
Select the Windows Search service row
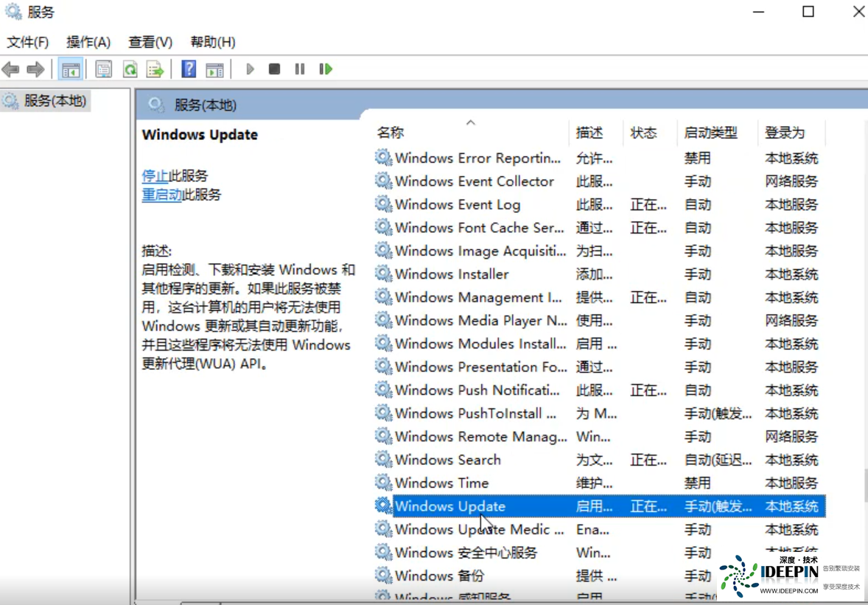coord(448,459)
